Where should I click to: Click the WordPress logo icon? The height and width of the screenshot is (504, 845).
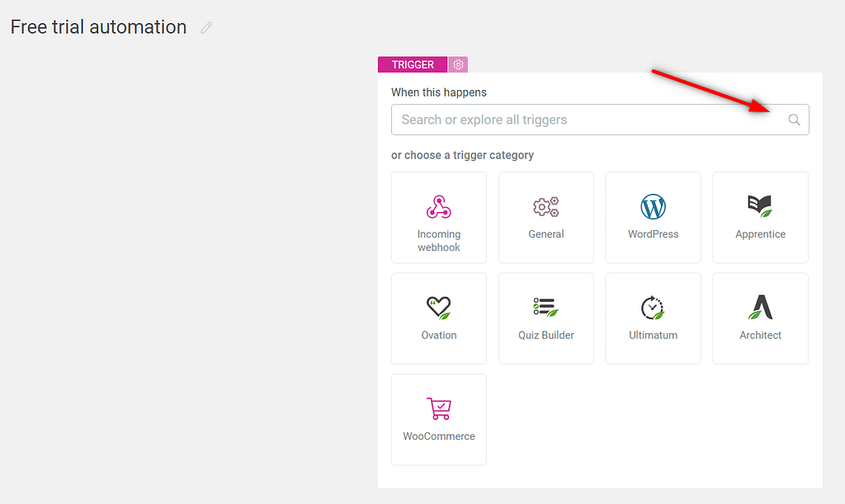click(x=654, y=207)
